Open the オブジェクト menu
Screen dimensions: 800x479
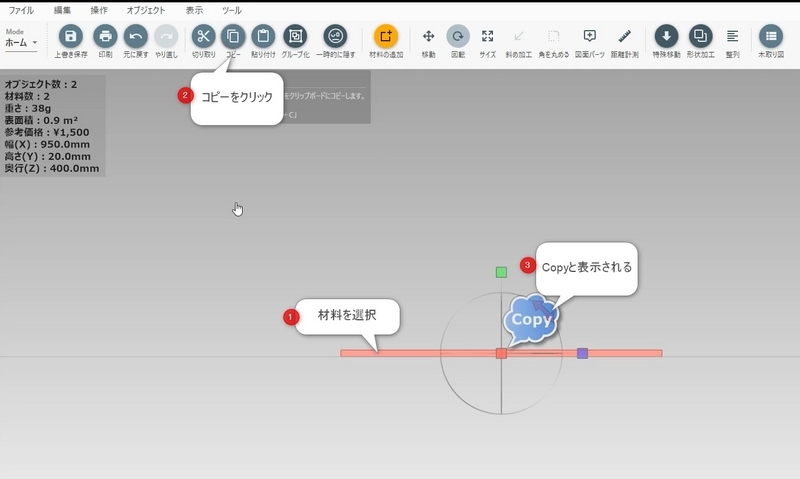click(146, 10)
